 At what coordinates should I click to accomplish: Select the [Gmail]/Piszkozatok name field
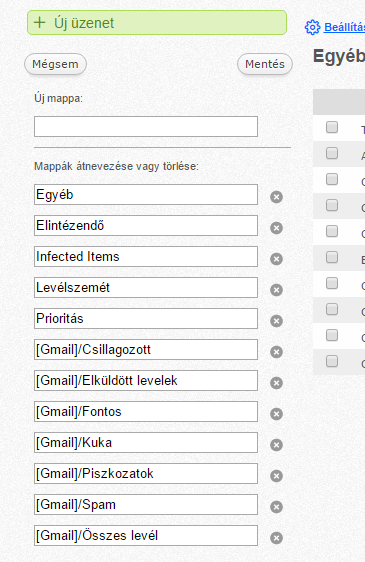(146, 473)
